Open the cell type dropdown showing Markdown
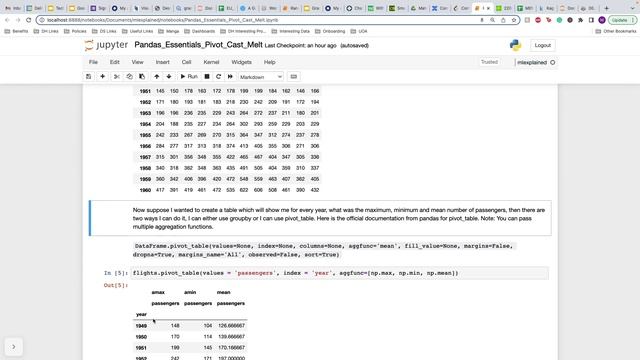 point(260,77)
